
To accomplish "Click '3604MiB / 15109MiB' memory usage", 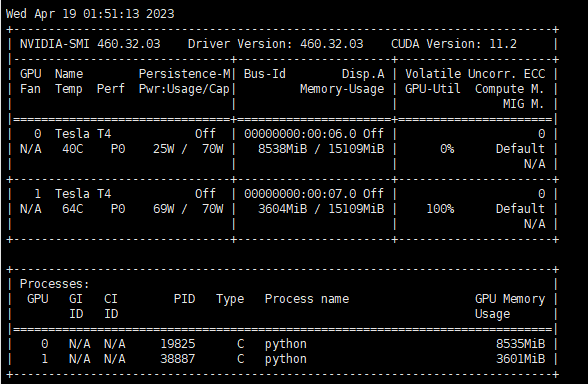I will (x=321, y=209).
